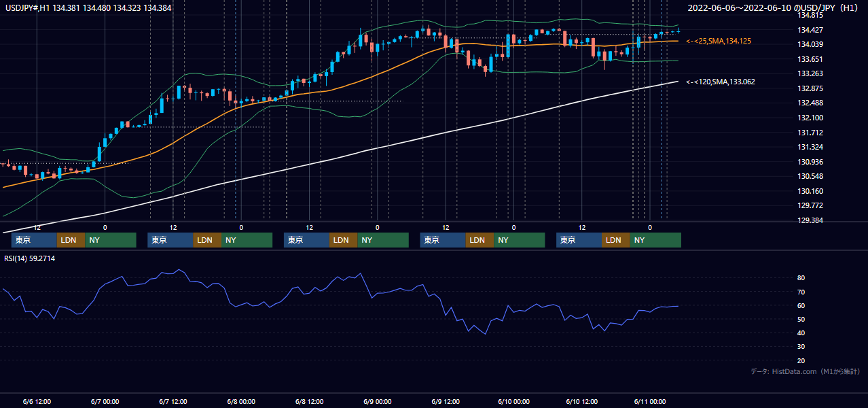This screenshot has width=868, height=408.
Task: Click the HistData.com data source note
Action: click(x=806, y=371)
